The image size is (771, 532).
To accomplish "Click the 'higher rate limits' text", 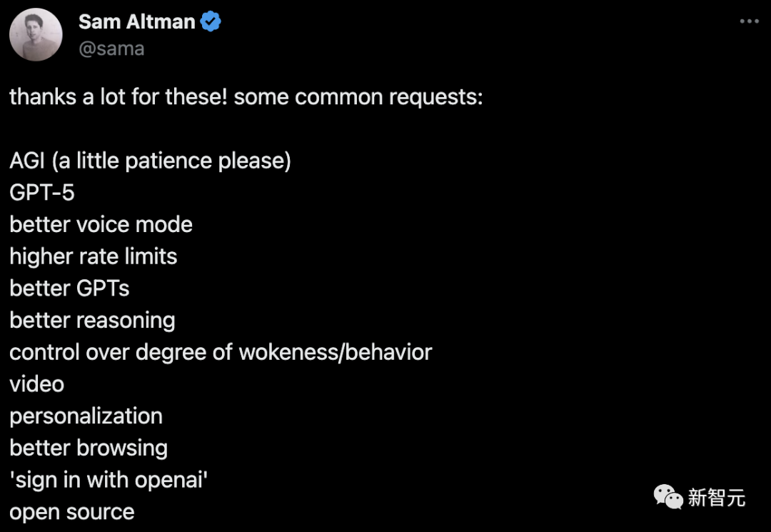I will (x=94, y=256).
